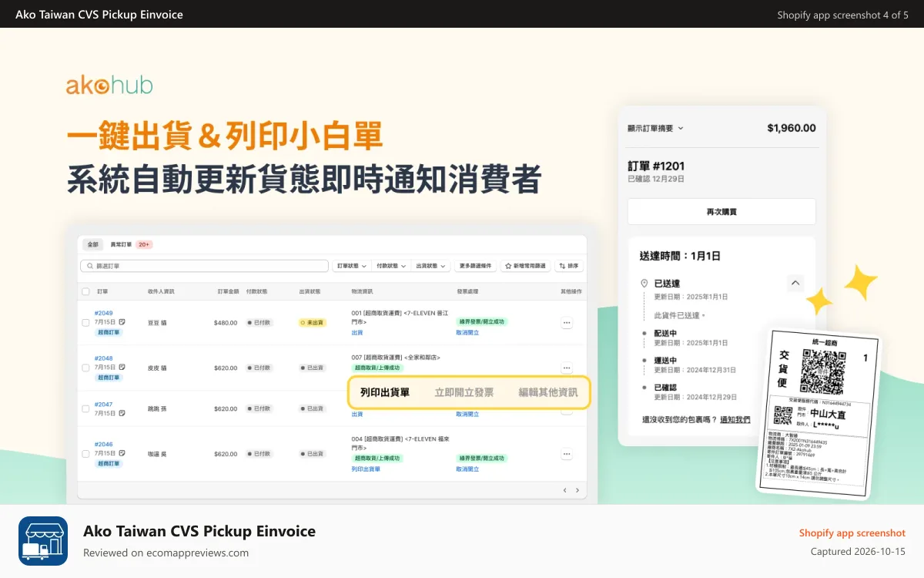
Task: Click 取消開立 link in order #2047 row
Action: click(x=467, y=414)
